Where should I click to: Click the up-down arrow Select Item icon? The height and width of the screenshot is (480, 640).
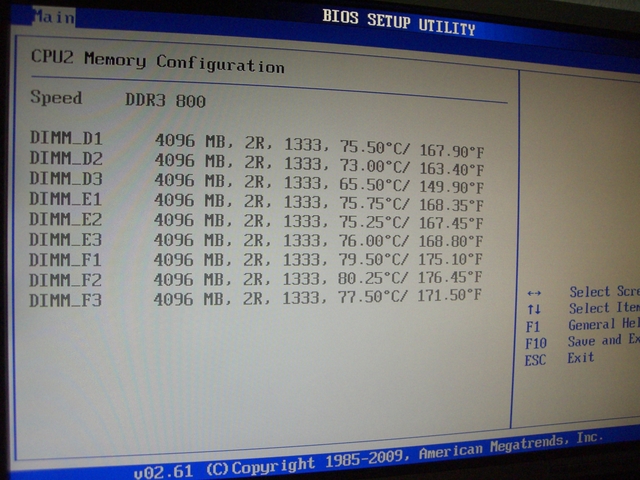coord(533,309)
